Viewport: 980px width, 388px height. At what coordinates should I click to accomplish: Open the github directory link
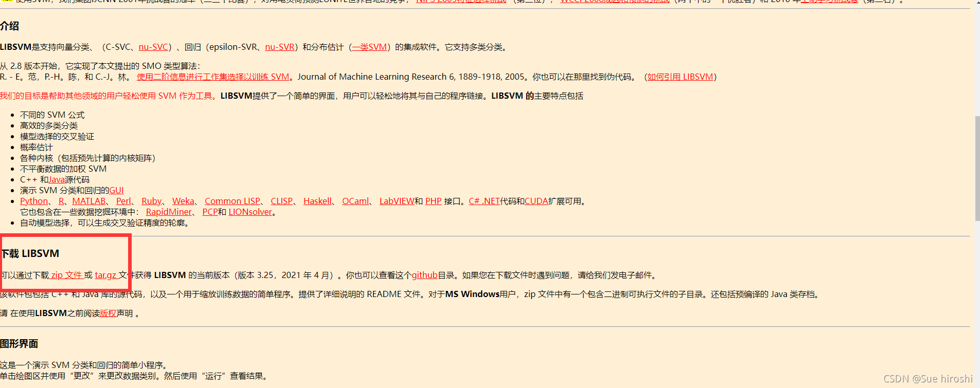(424, 275)
